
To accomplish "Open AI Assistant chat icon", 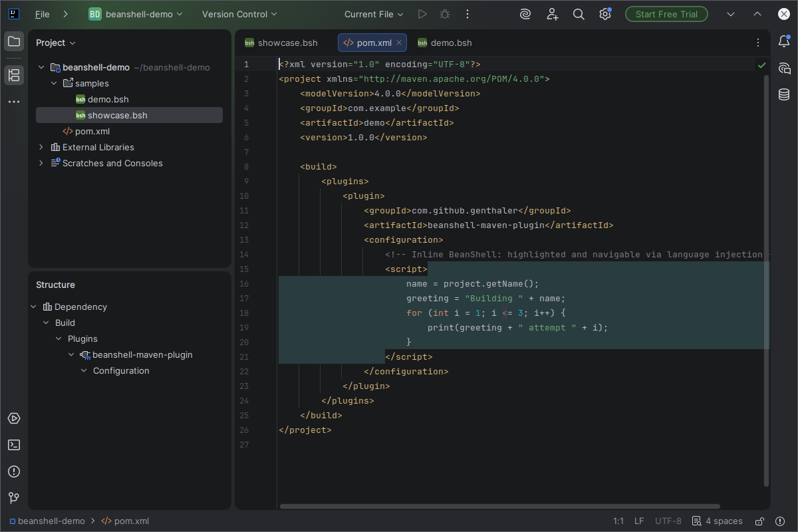I will point(784,68).
